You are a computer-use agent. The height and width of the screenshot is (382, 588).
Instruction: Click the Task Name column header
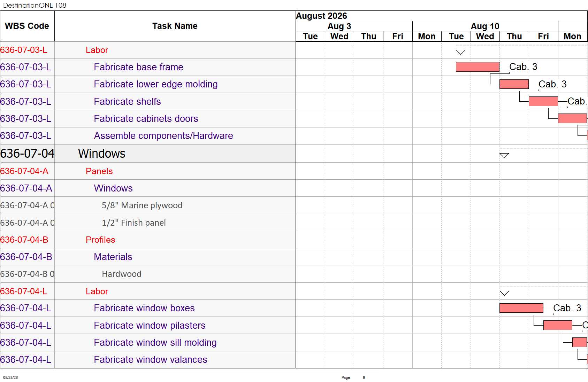(x=175, y=26)
